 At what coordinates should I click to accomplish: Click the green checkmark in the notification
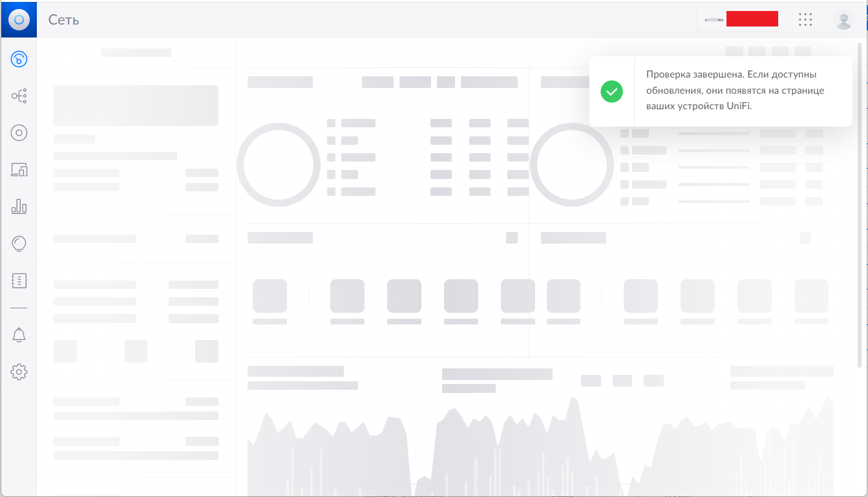pos(611,91)
